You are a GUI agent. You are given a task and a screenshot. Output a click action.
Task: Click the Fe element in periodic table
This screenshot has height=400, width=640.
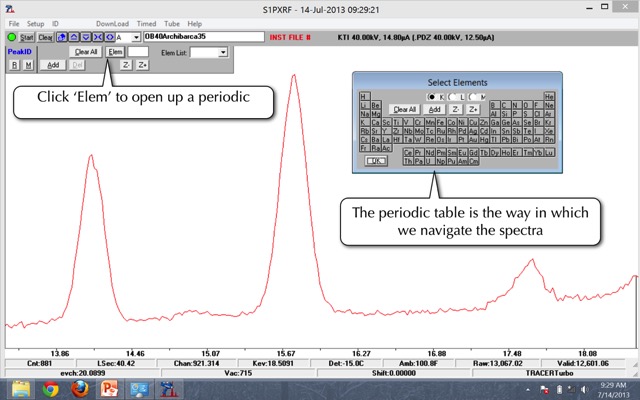440,122
